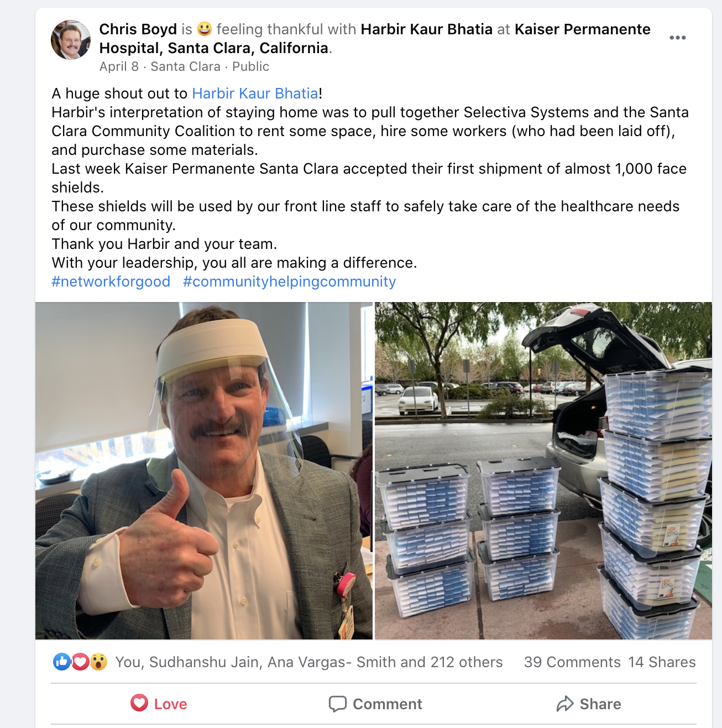Image resolution: width=722 pixels, height=728 pixels.
Task: Click the Comment speech bubble button
Action: point(375,704)
